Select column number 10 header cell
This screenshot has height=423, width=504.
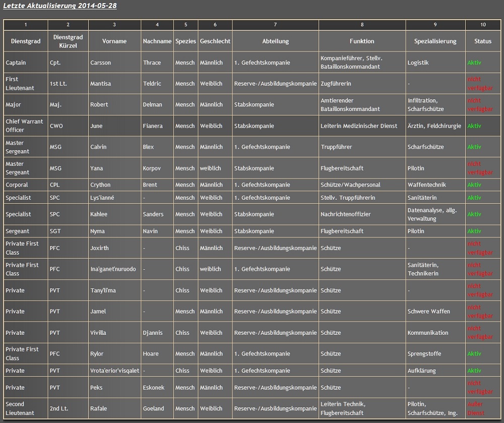(483, 25)
